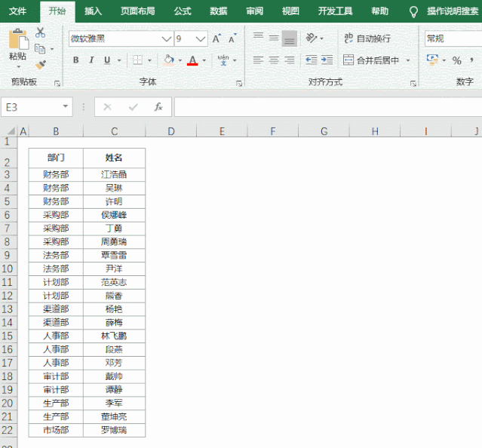Open the font name dropdown

(167, 39)
